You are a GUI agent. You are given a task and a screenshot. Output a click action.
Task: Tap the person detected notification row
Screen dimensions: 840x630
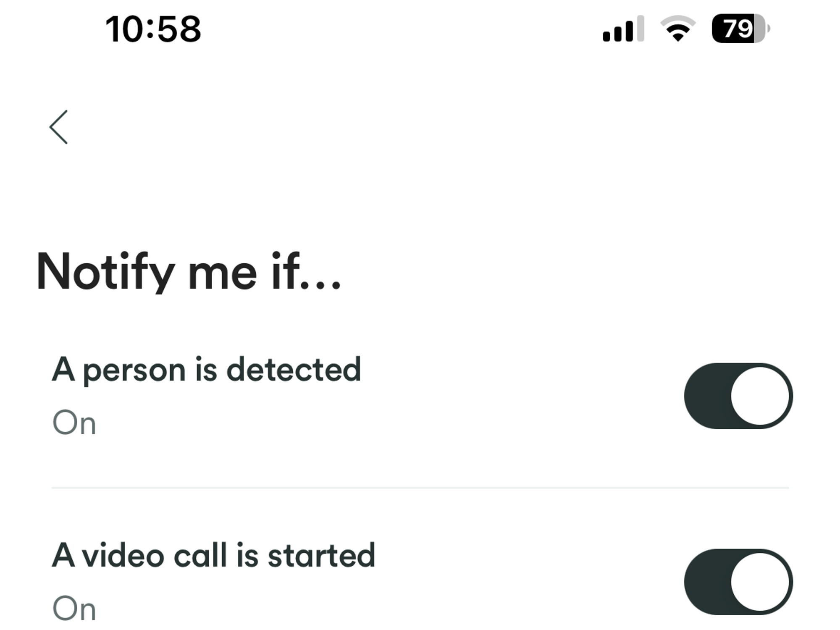click(378, 395)
